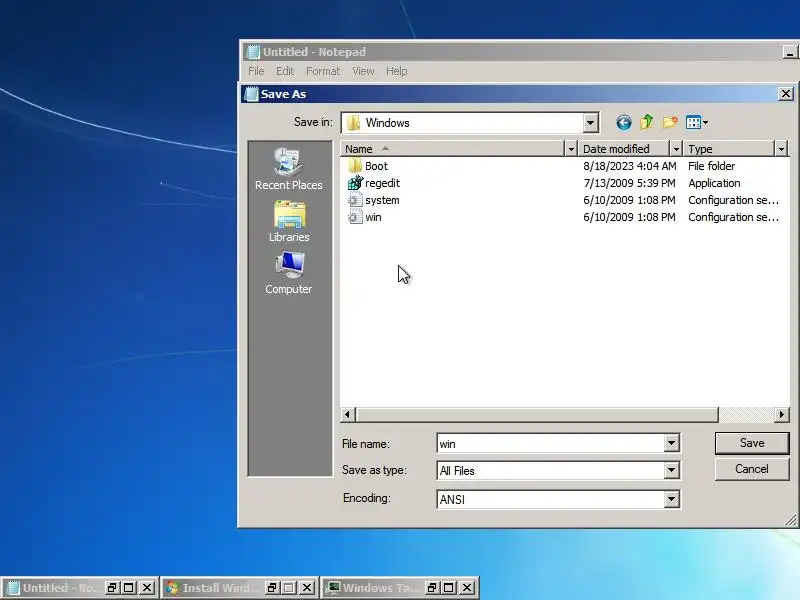Restore the Windows Task Manager from taskbar
Screen dimensions: 800x600
[432, 588]
